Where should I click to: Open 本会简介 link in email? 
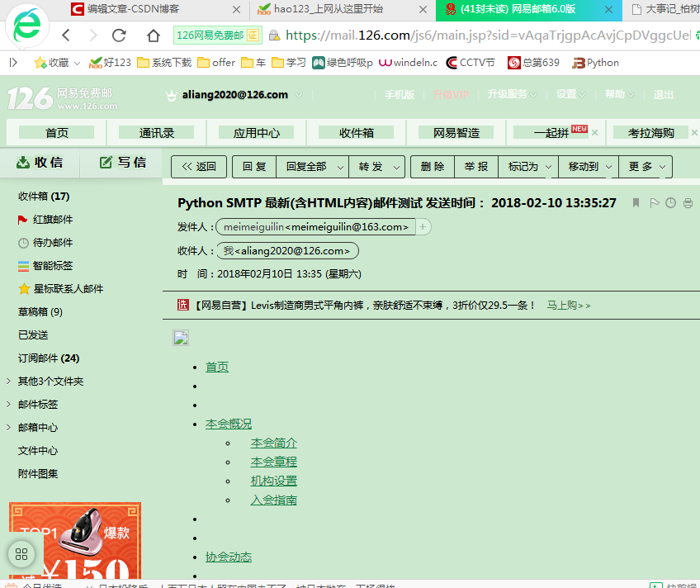tap(274, 443)
